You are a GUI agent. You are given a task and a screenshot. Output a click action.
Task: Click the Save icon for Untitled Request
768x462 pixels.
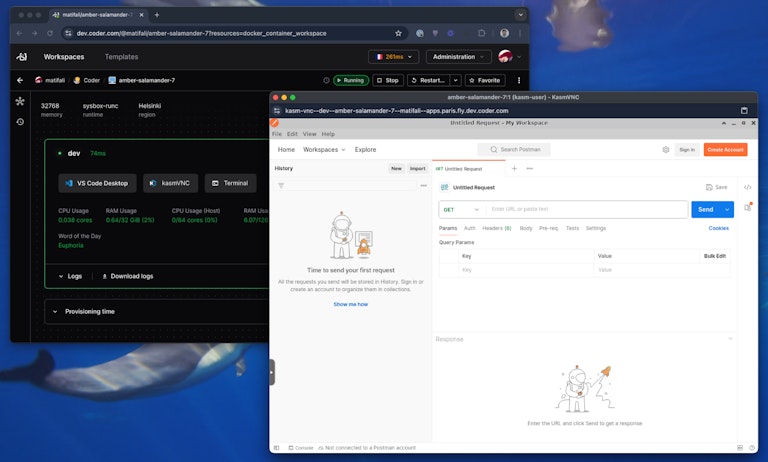click(x=716, y=187)
